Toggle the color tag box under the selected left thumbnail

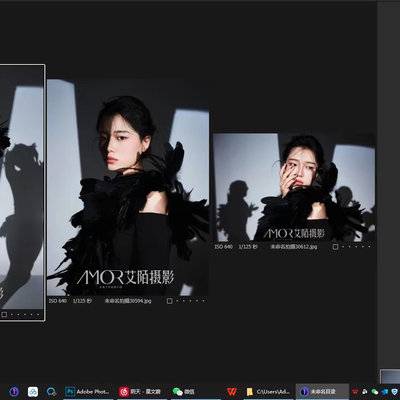4,314
